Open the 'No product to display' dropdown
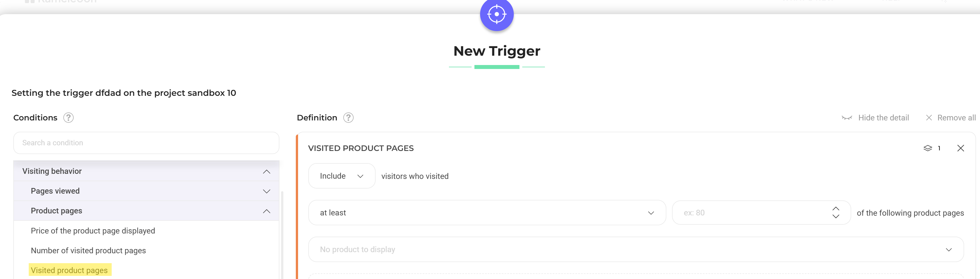Screen dimensions: 980x279 click(635, 250)
